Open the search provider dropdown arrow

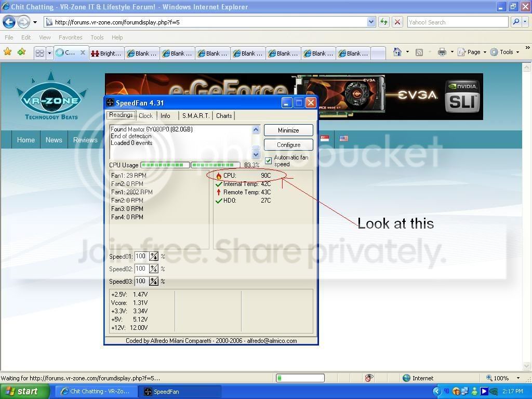coord(525,22)
